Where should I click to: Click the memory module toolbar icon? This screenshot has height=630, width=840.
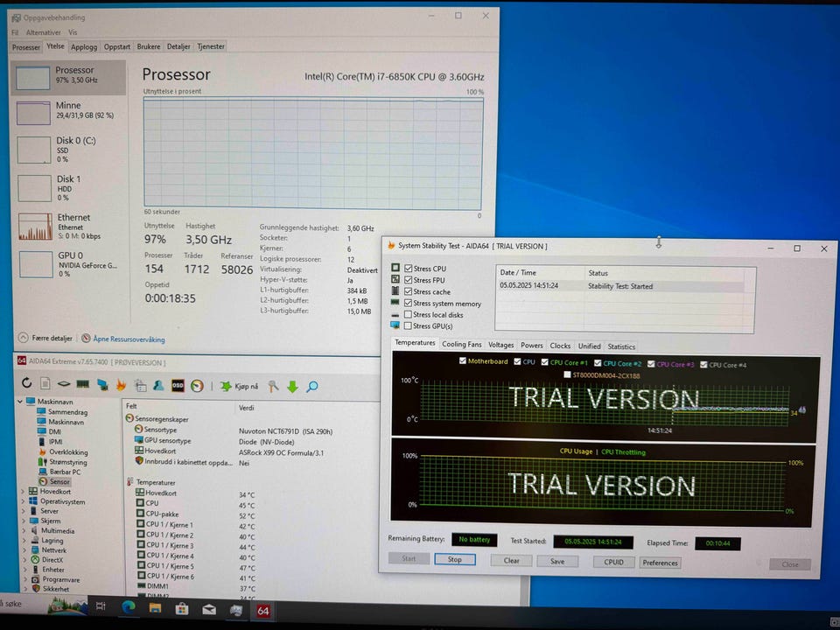coord(83,384)
